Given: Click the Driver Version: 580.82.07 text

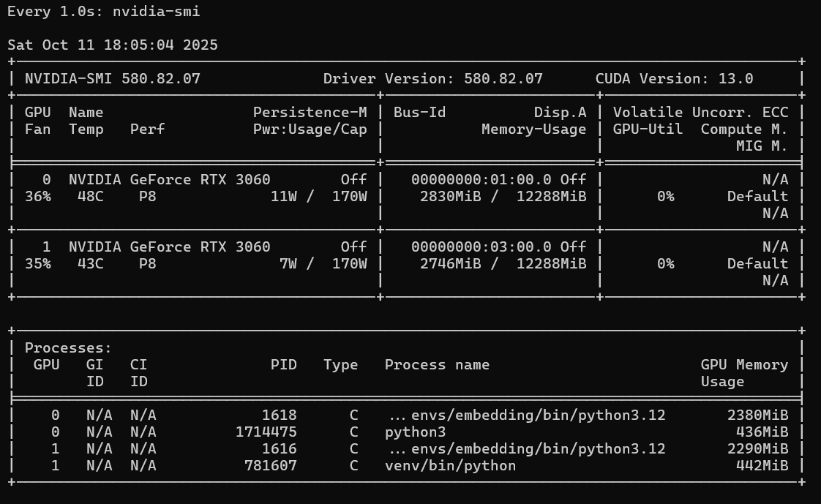Looking at the screenshot, I should click(x=432, y=79).
